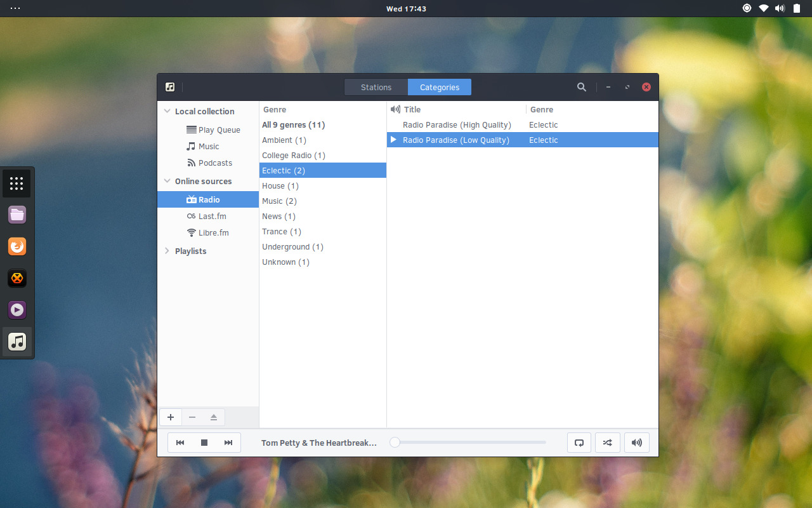Select the Underground (1) genre
Image resolution: width=812 pixels, height=508 pixels.
(323, 246)
